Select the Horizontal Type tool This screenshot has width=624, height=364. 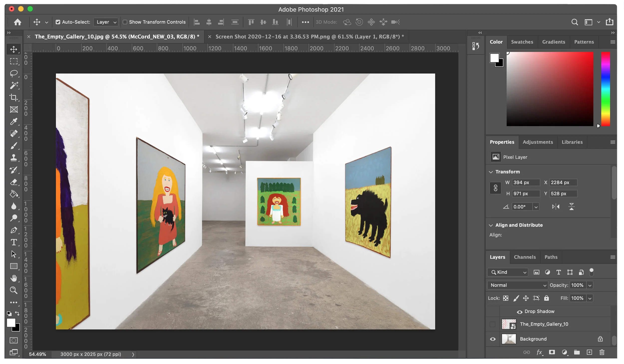click(14, 242)
